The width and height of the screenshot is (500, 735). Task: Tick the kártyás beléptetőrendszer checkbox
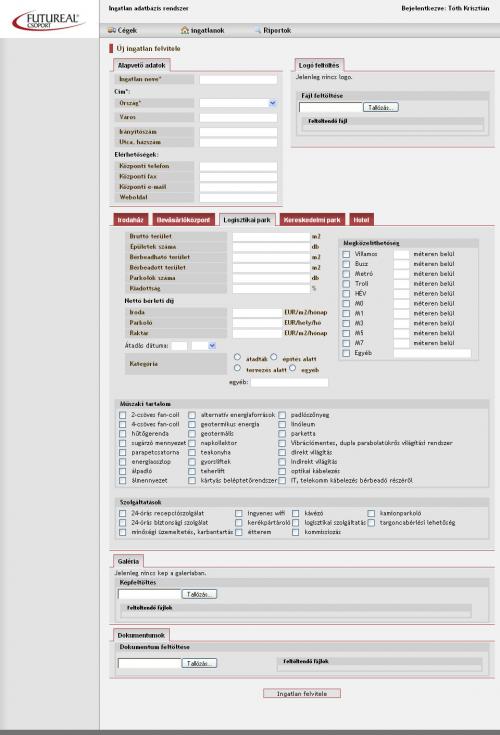coord(192,481)
